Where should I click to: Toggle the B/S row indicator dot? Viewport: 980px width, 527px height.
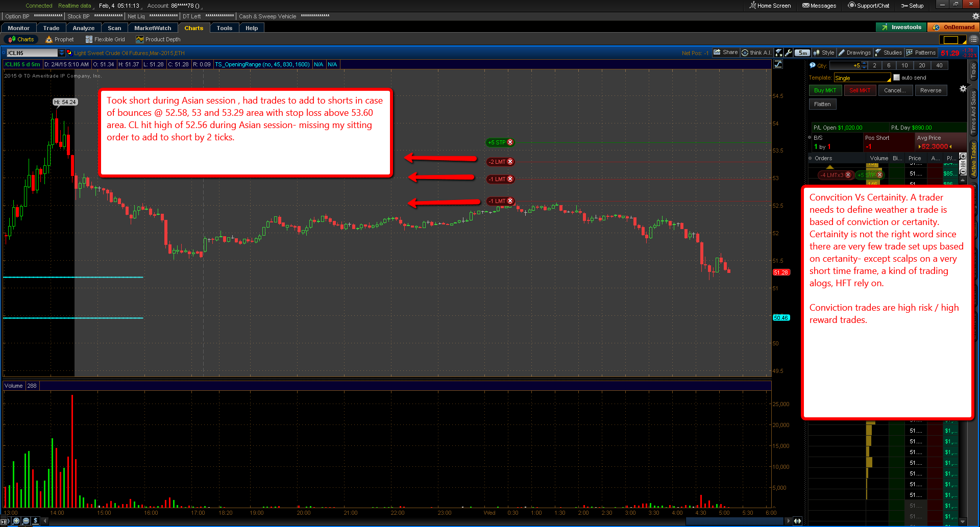click(810, 138)
